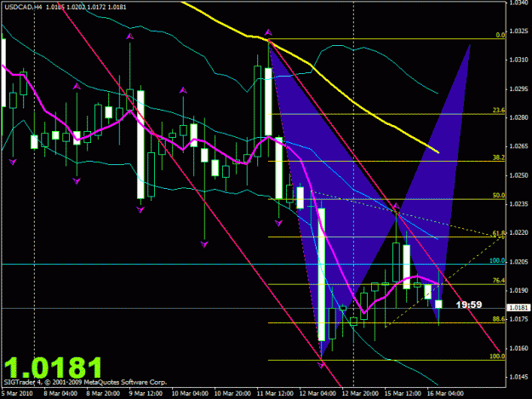The image size is (532, 399).
Task: Click the 1.0310 price axis label
Action: (x=518, y=60)
